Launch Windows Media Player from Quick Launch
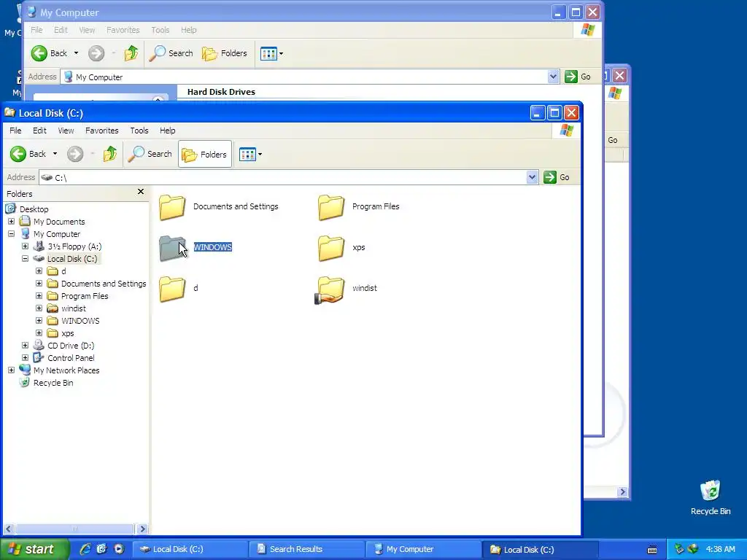The width and height of the screenshot is (747, 560). [x=119, y=549]
